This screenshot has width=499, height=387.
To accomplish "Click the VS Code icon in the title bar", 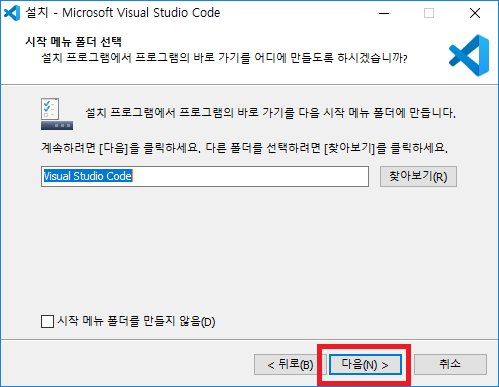I will [12, 13].
